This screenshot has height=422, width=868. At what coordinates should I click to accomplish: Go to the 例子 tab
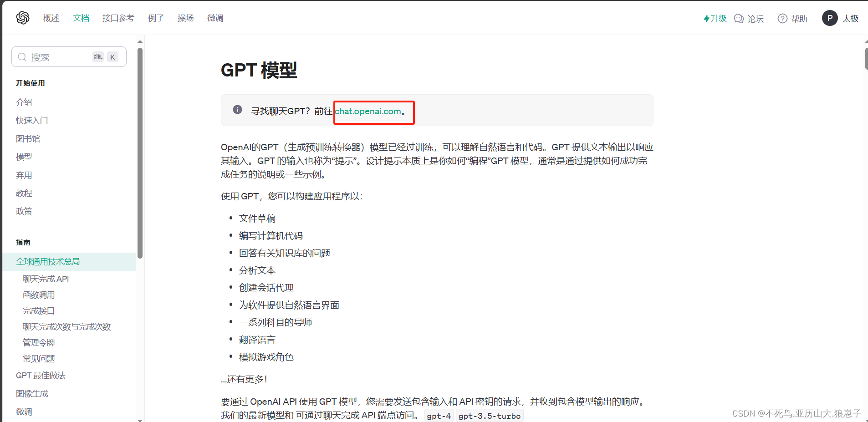tap(156, 18)
